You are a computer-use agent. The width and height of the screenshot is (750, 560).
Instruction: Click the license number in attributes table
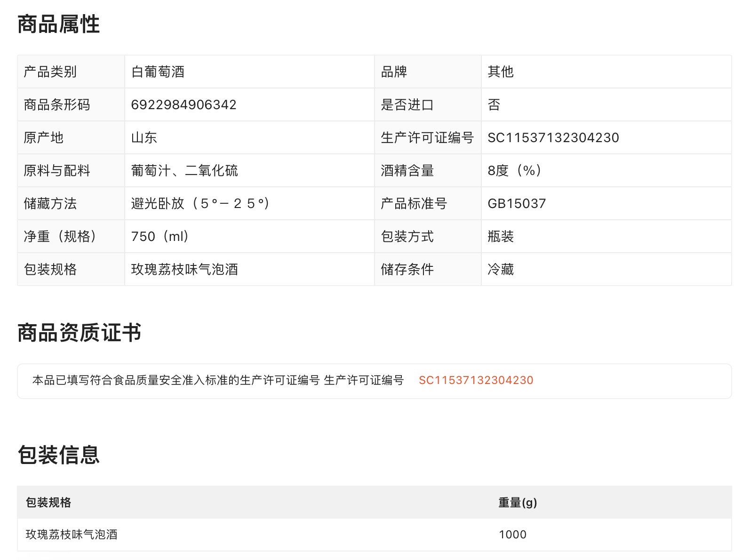coord(553,137)
